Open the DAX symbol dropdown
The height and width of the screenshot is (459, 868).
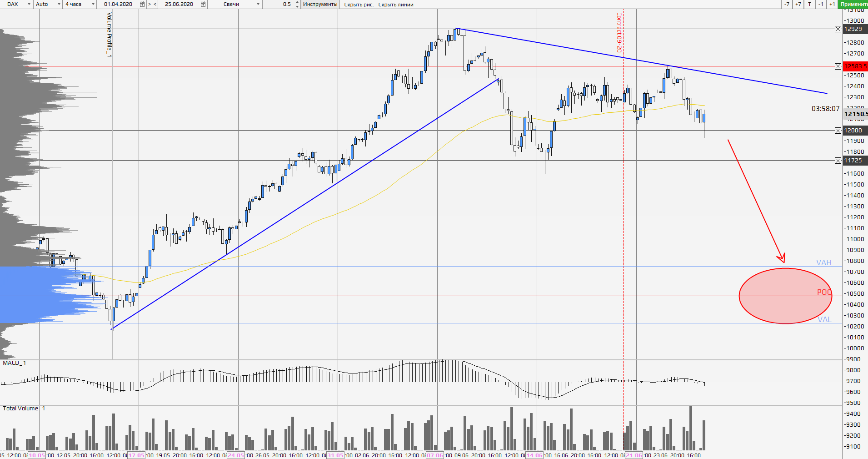29,4
